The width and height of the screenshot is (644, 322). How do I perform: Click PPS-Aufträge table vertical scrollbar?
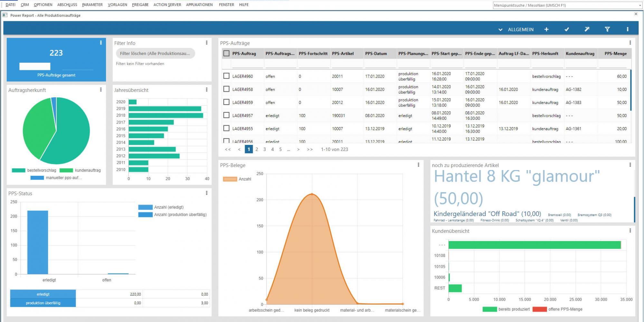tap(631, 90)
